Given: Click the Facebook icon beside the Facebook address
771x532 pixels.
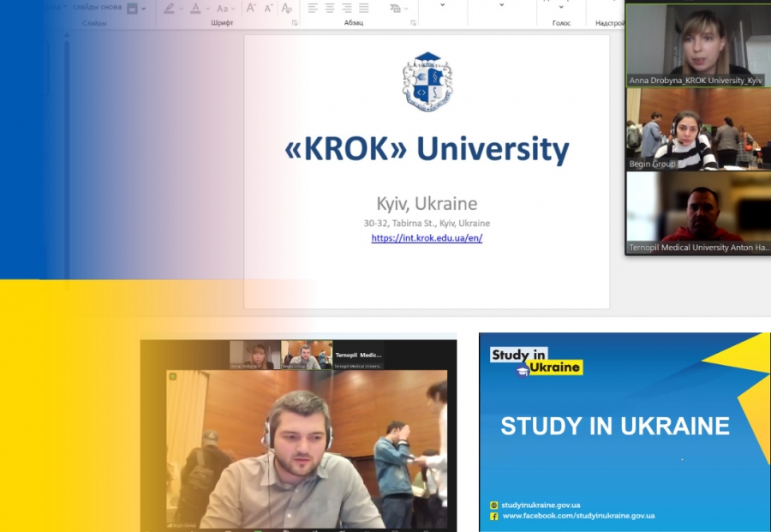Looking at the screenshot, I should pos(493,517).
